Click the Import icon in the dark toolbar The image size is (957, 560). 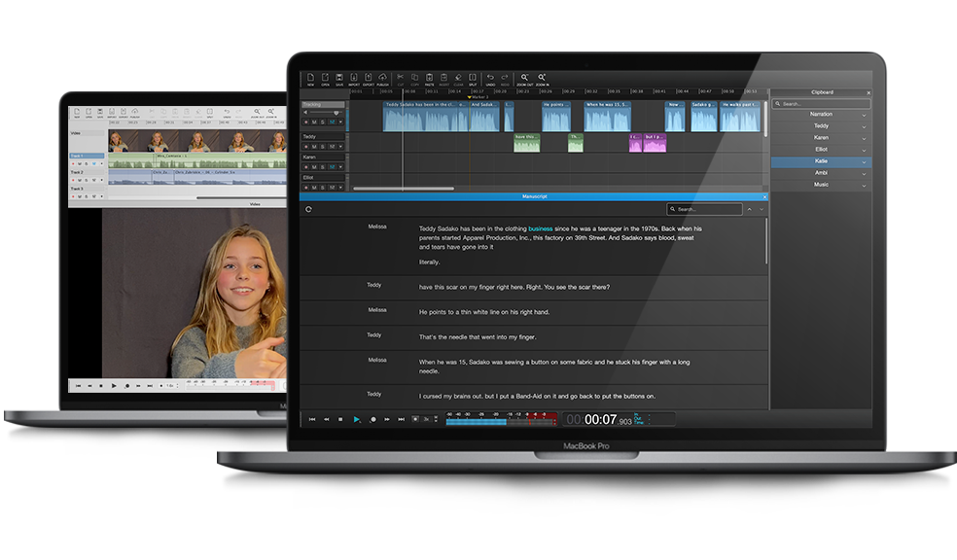(354, 79)
